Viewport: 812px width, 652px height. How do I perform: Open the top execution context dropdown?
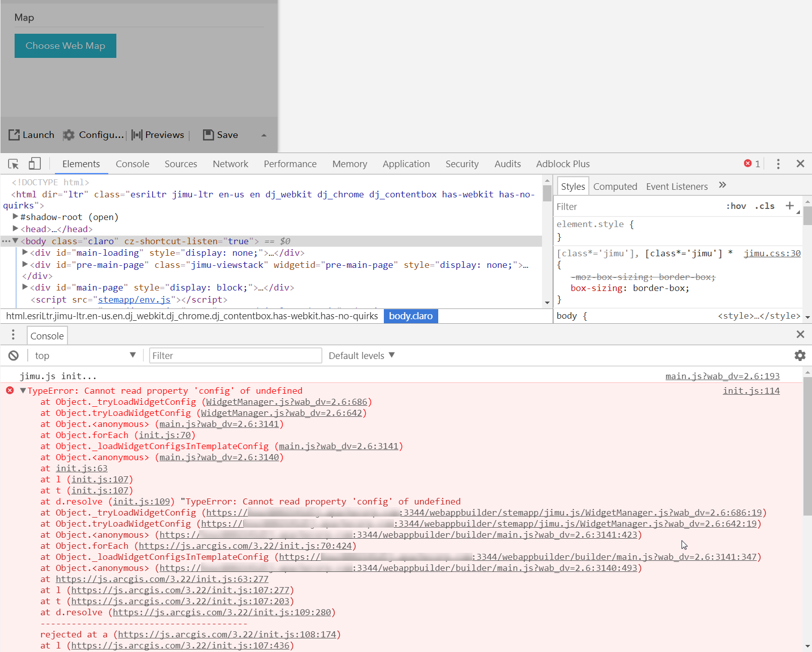coord(85,355)
